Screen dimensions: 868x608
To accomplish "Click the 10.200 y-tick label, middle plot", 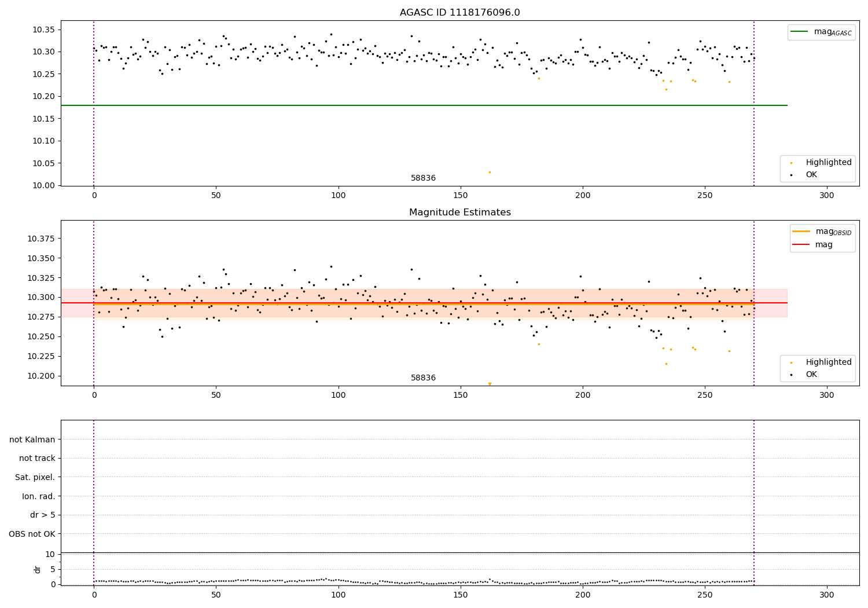I will click(40, 376).
